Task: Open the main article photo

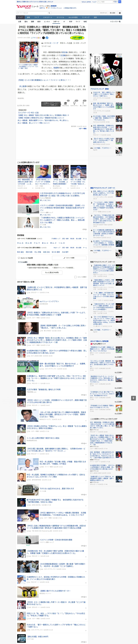Action: pos(29,52)
